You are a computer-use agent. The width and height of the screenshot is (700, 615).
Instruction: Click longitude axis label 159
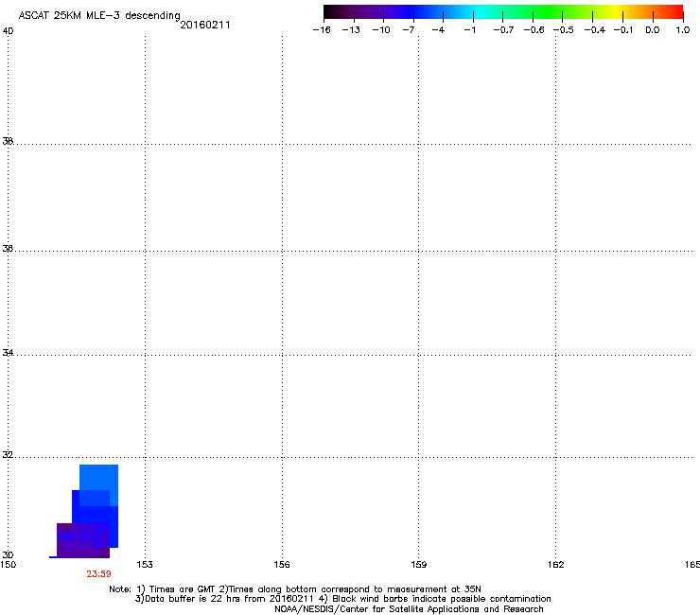418,565
